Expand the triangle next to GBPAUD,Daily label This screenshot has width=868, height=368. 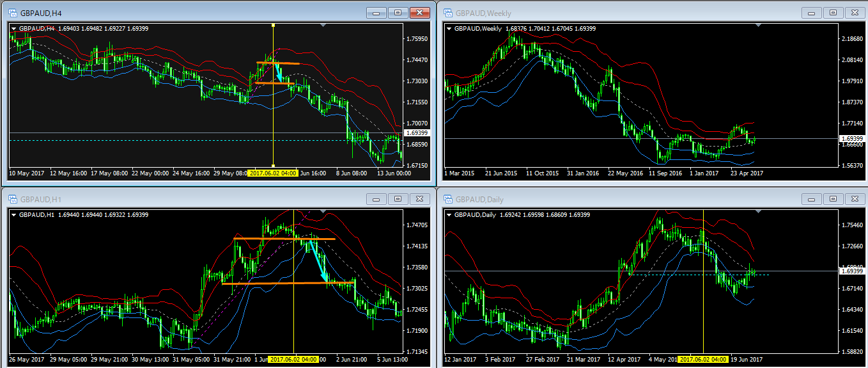point(448,214)
